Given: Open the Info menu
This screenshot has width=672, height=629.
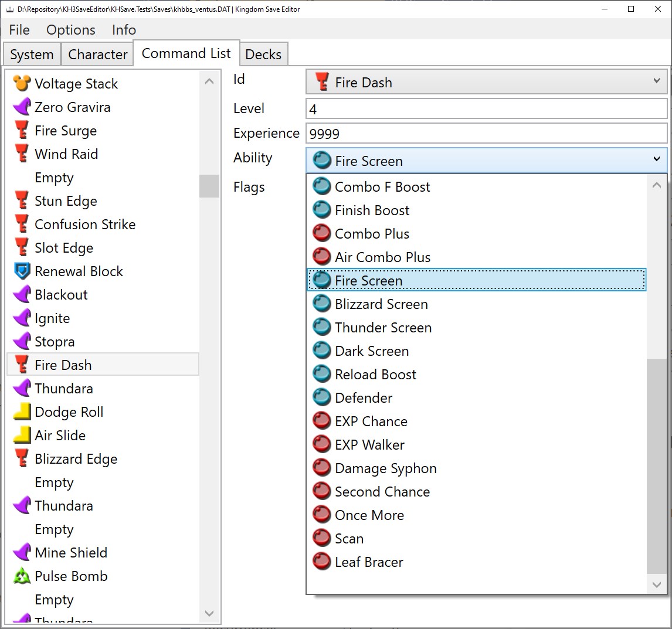Looking at the screenshot, I should tap(124, 29).
